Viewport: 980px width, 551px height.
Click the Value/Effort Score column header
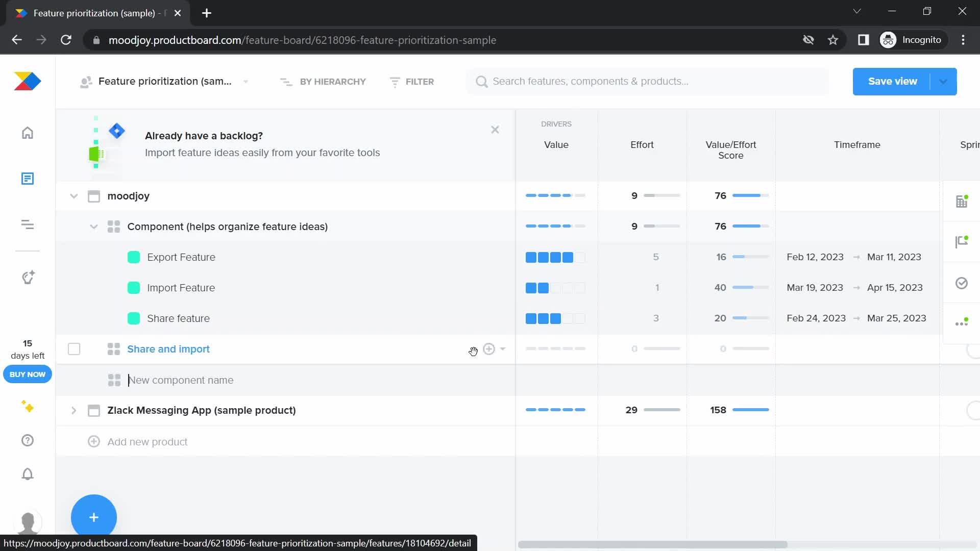tap(731, 150)
